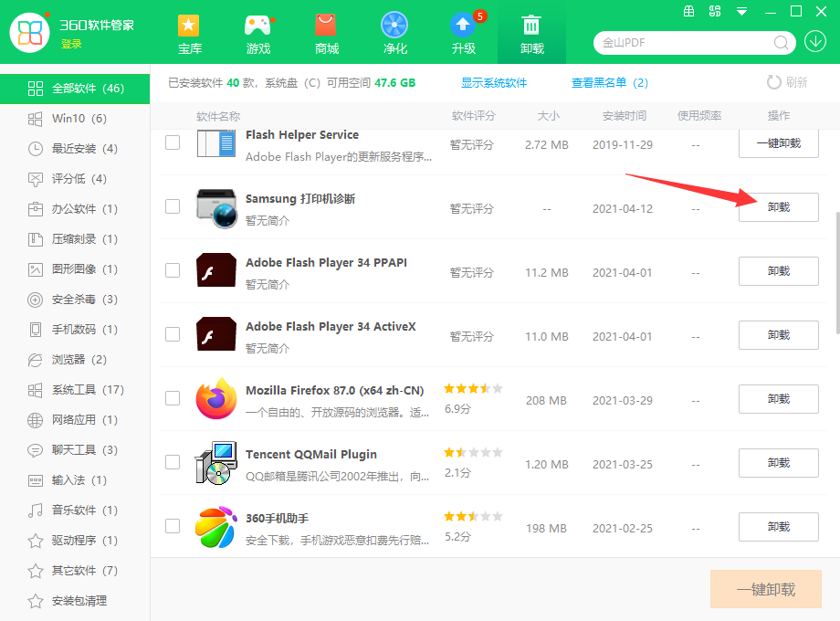
Task: Check the Adobe Flash Player 34 PPAPI checkbox
Action: pyautogui.click(x=173, y=270)
